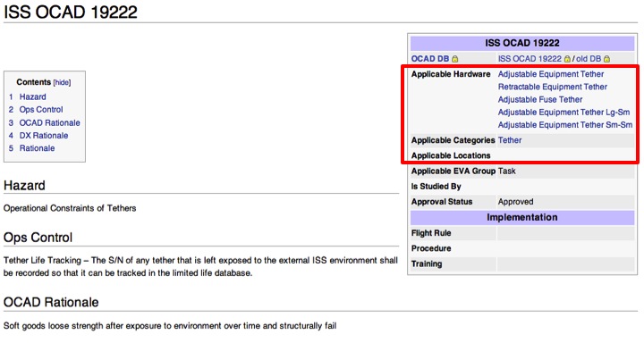Open Retractable Equipment Tether link
This screenshot has width=644, height=343.
pyautogui.click(x=553, y=87)
